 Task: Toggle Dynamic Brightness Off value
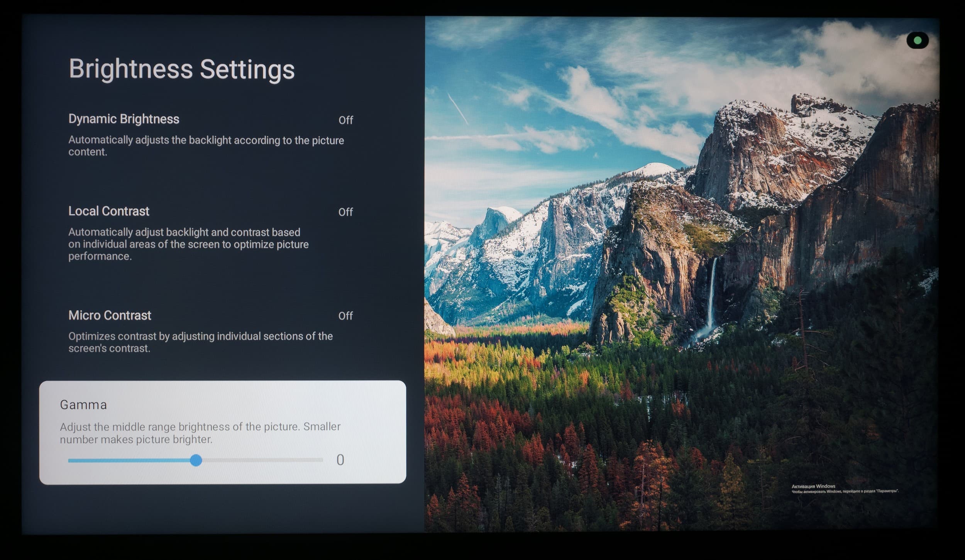point(345,120)
